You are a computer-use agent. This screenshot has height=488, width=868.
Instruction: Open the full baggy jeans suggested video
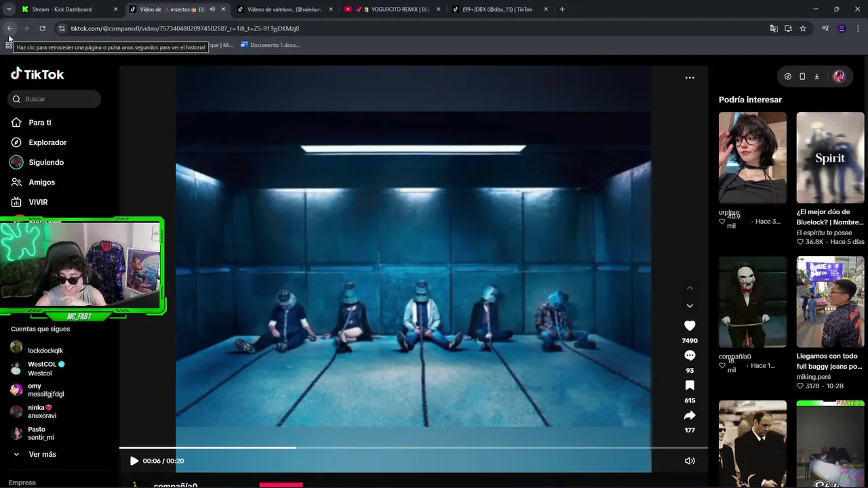click(830, 302)
